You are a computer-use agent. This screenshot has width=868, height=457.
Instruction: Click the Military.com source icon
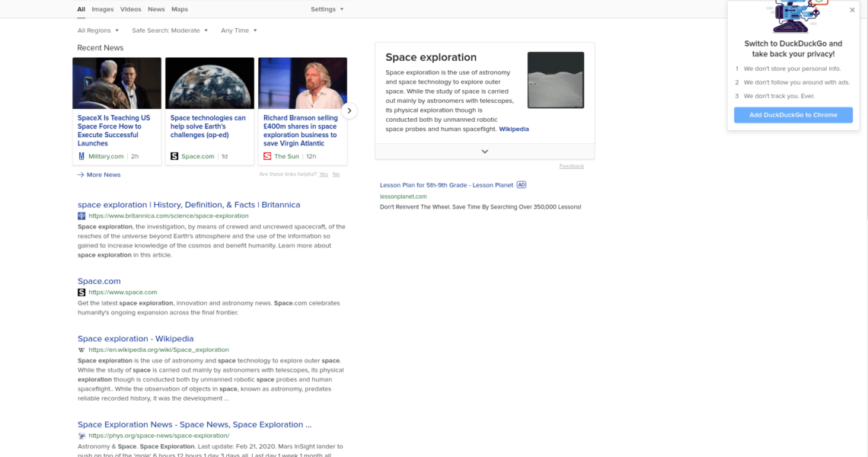(x=81, y=156)
